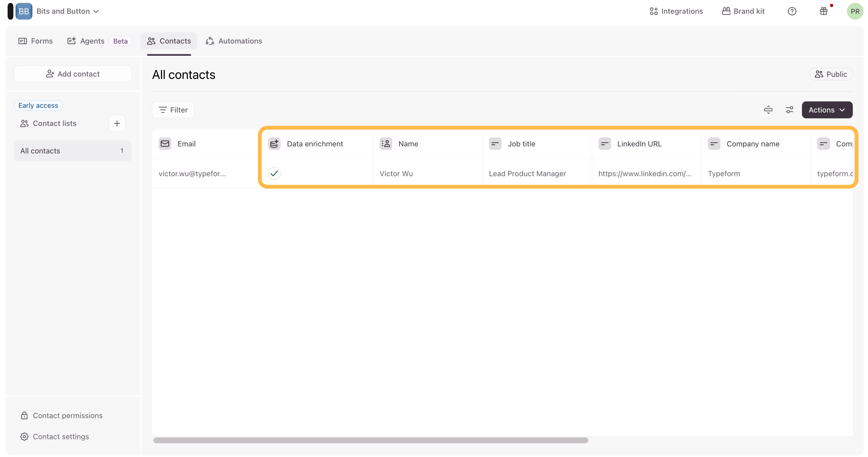Click the green enrichment checkmark for Victor Wu

tap(274, 174)
